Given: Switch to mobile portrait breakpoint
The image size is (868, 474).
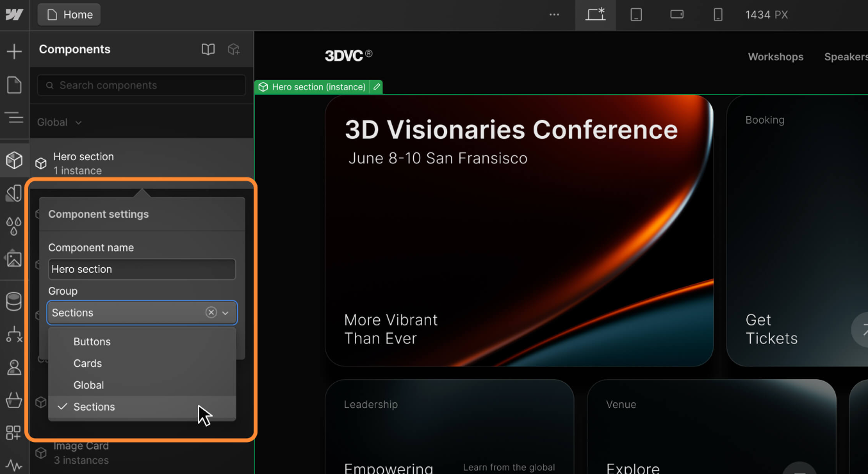Looking at the screenshot, I should tap(718, 15).
